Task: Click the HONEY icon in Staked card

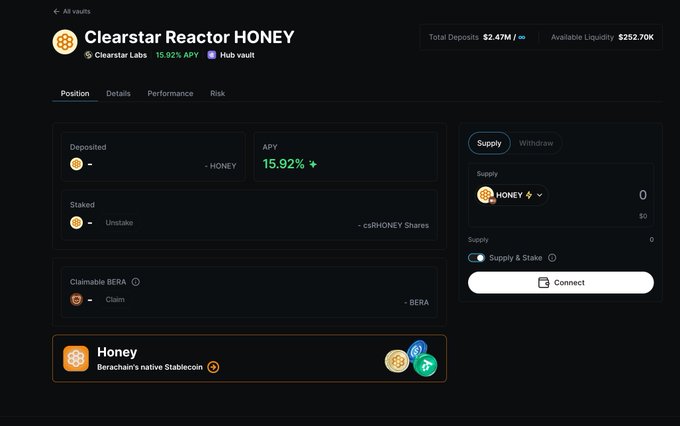Action: click(76, 223)
